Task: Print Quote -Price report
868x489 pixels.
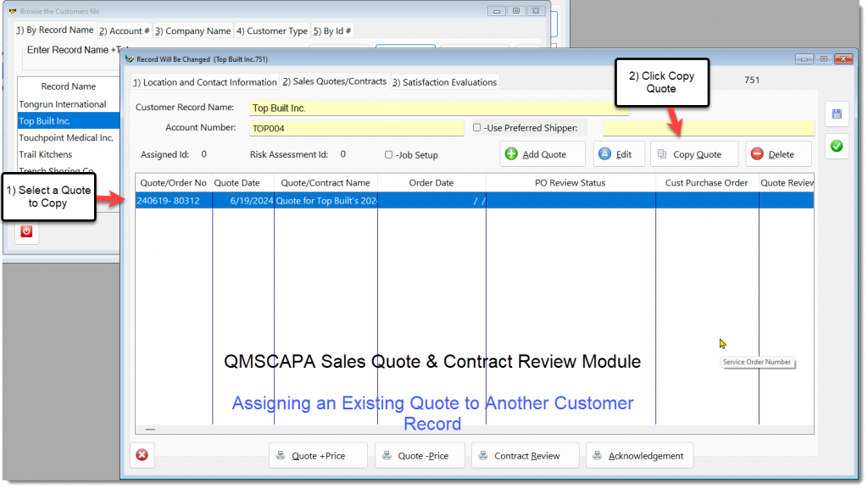Action: 420,456
